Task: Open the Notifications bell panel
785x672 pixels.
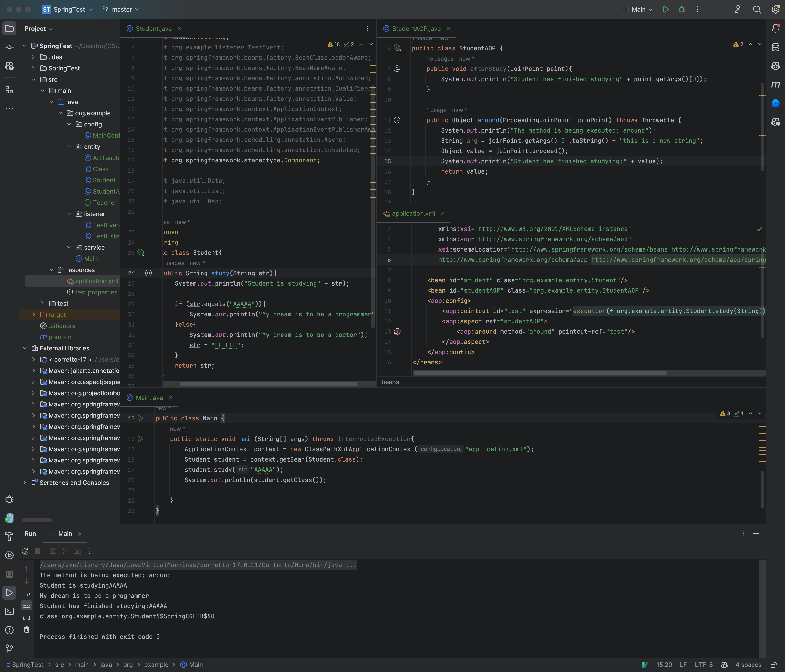Action: 775,28
